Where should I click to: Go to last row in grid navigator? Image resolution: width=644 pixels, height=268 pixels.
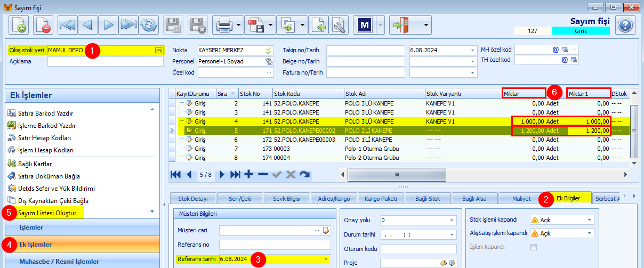coord(235,174)
